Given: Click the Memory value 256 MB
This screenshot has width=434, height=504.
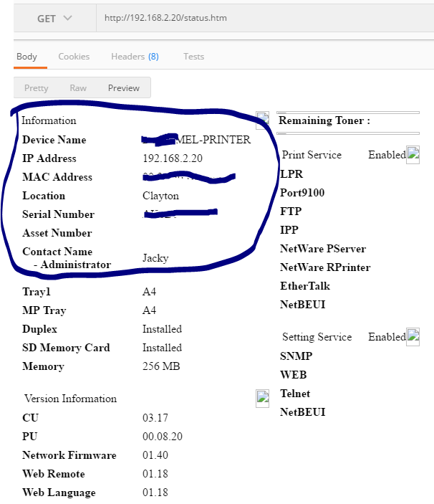Looking at the screenshot, I should pos(161,366).
